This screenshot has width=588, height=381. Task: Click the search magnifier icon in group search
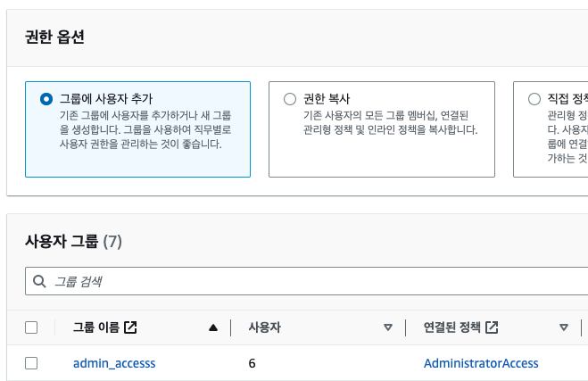pos(39,281)
